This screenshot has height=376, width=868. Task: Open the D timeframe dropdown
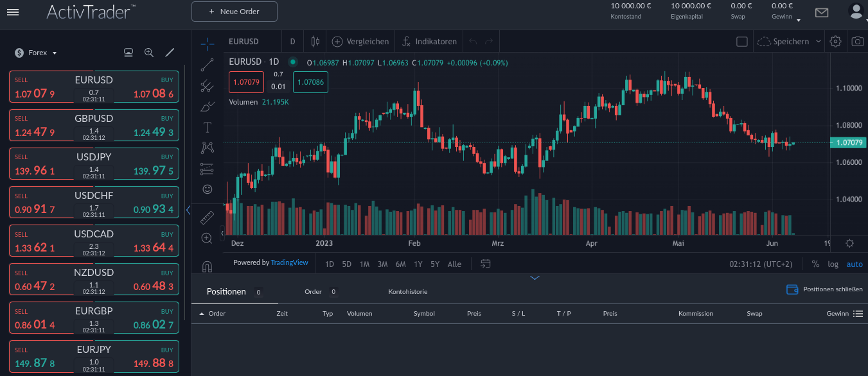[x=292, y=40]
